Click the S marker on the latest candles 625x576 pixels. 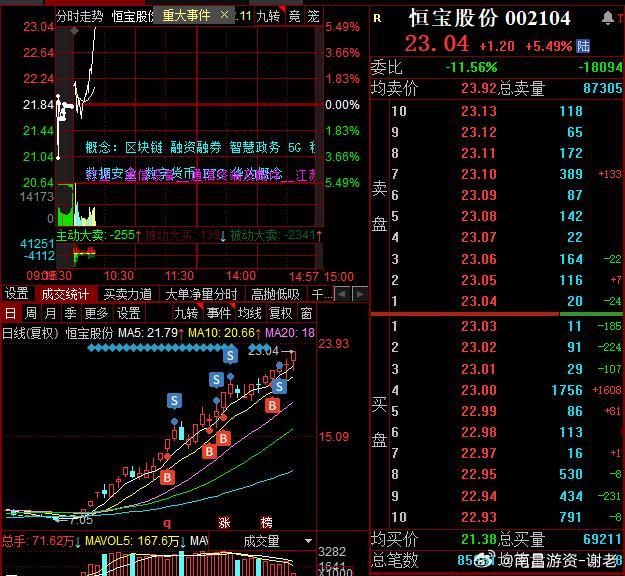[279, 386]
